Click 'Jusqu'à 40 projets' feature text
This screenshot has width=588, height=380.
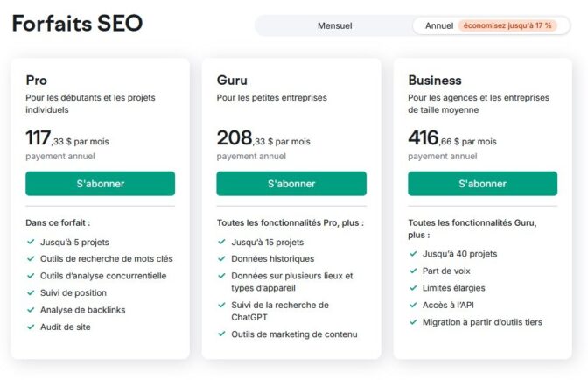(459, 254)
